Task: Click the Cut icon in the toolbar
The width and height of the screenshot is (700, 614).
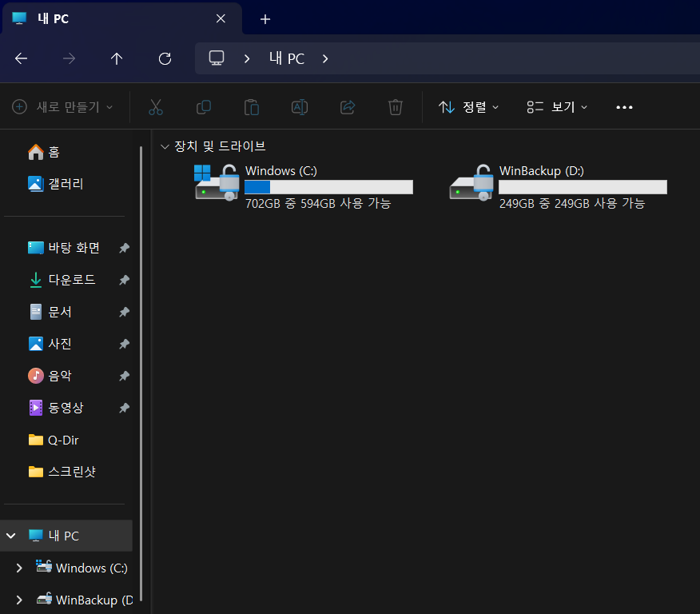Action: [155, 106]
